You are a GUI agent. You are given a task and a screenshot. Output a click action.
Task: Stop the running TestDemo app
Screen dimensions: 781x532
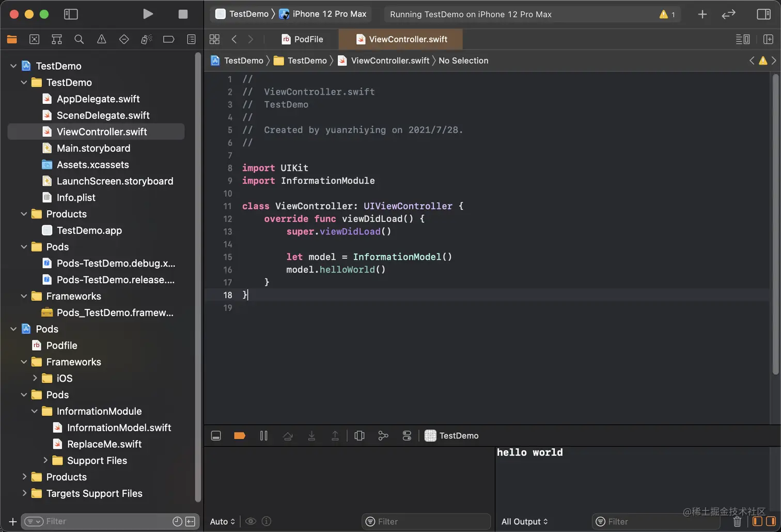183,14
